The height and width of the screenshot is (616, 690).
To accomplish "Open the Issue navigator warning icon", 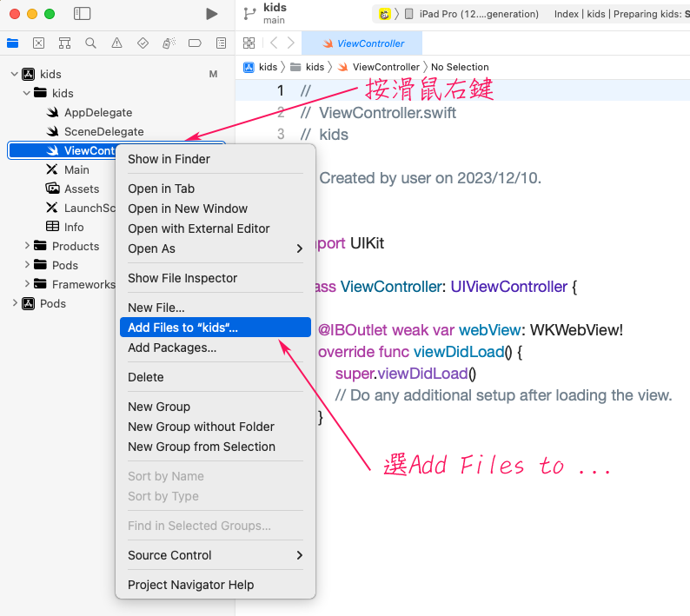I will pos(116,43).
